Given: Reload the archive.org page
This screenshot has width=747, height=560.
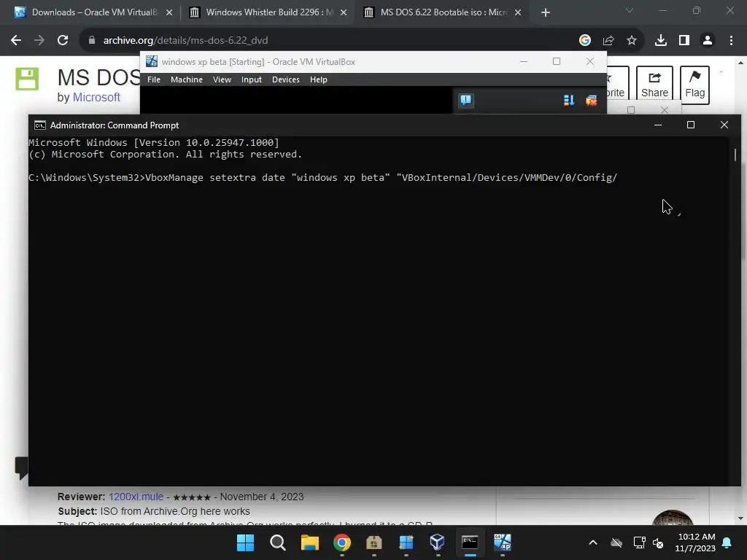Looking at the screenshot, I should pyautogui.click(x=63, y=41).
